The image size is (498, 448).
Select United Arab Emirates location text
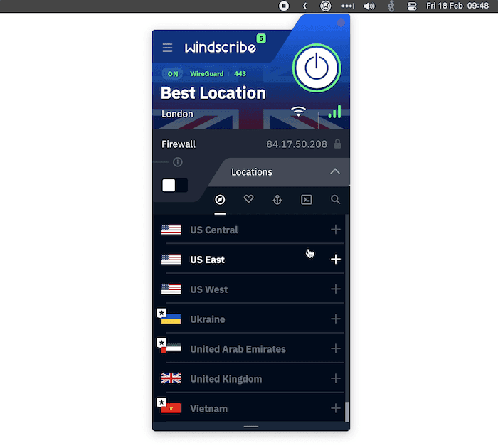click(x=238, y=349)
